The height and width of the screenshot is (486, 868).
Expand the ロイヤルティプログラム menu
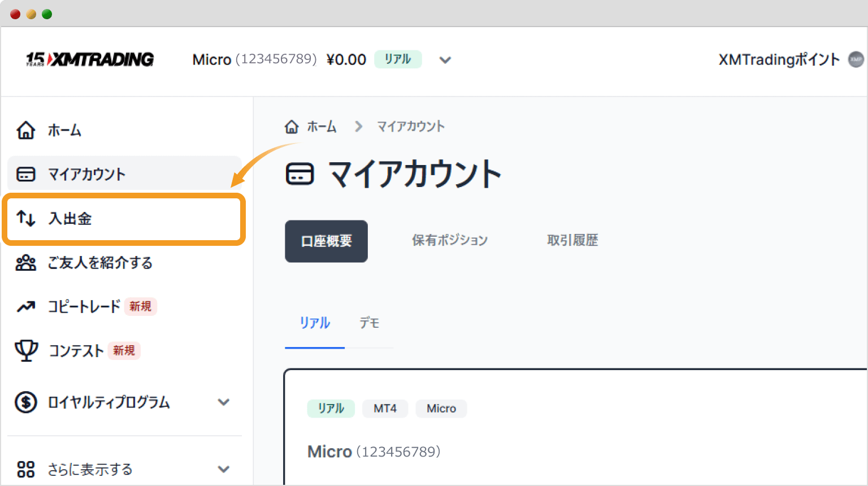point(224,402)
